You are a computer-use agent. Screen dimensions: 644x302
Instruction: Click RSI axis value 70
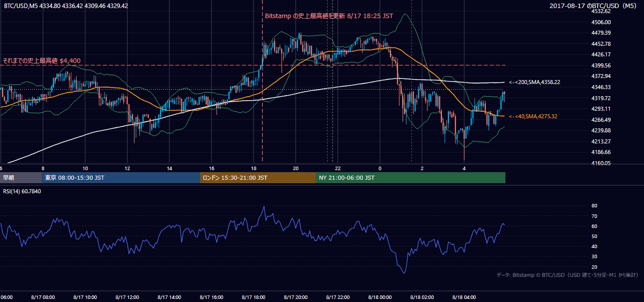[594, 216]
